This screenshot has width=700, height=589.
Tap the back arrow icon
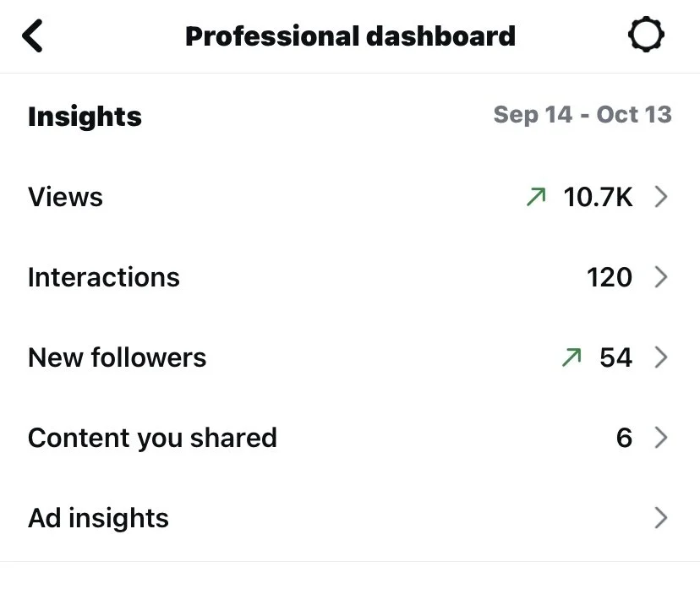click(32, 35)
